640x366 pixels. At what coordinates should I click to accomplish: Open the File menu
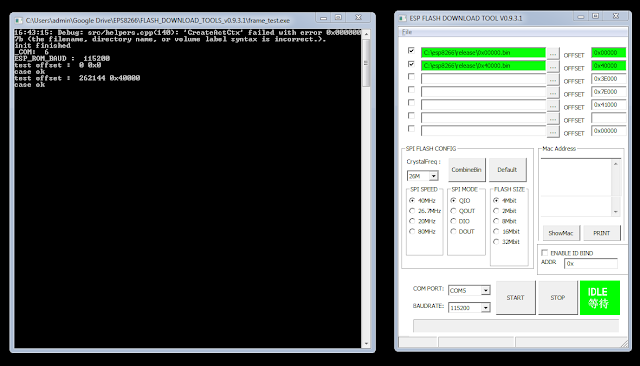tap(407, 32)
